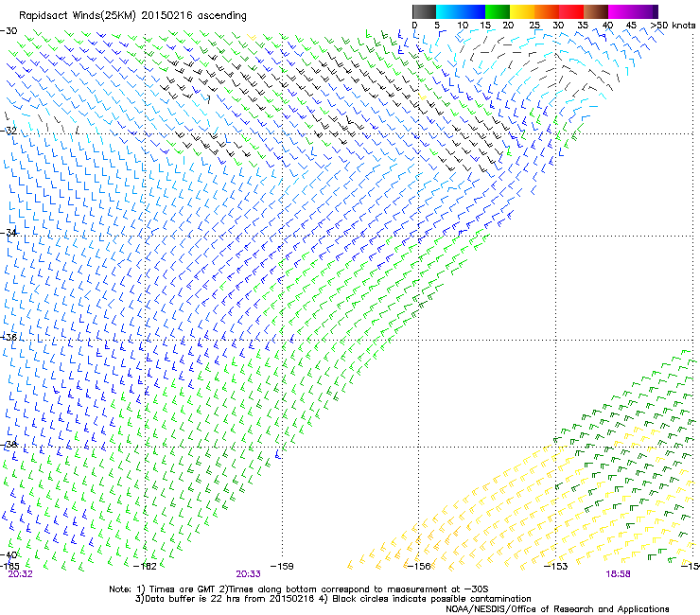Click the '-153' longitude axis label
The height and width of the screenshot is (615, 700).
pyautogui.click(x=556, y=567)
